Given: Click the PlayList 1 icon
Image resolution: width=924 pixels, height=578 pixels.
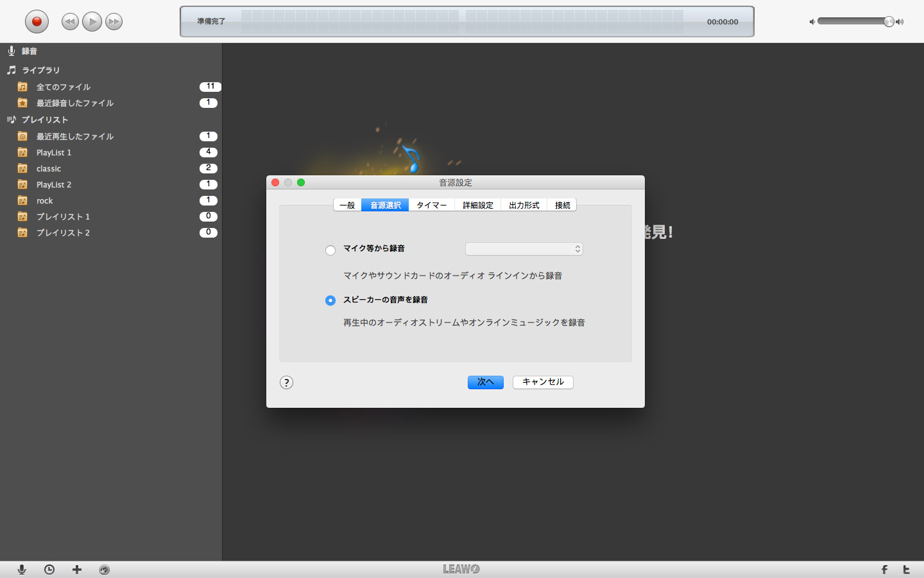Looking at the screenshot, I should (22, 152).
